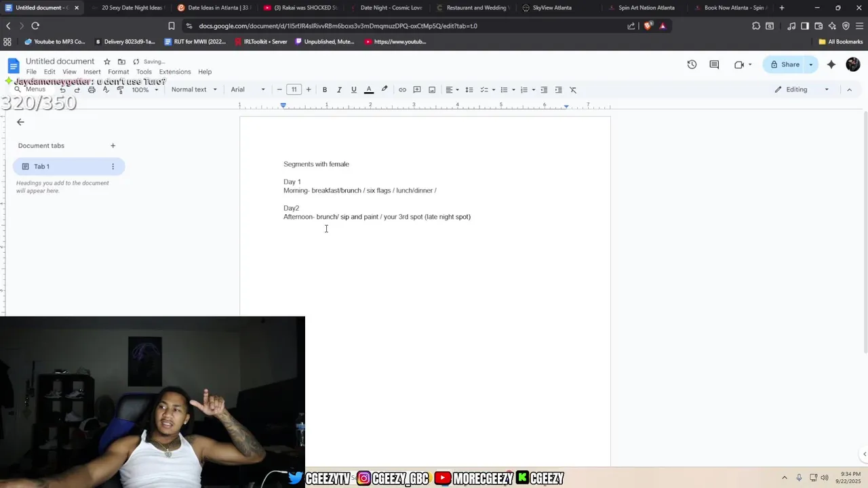Open the line and paragraph spacing menu
The image size is (868, 488).
(469, 89)
